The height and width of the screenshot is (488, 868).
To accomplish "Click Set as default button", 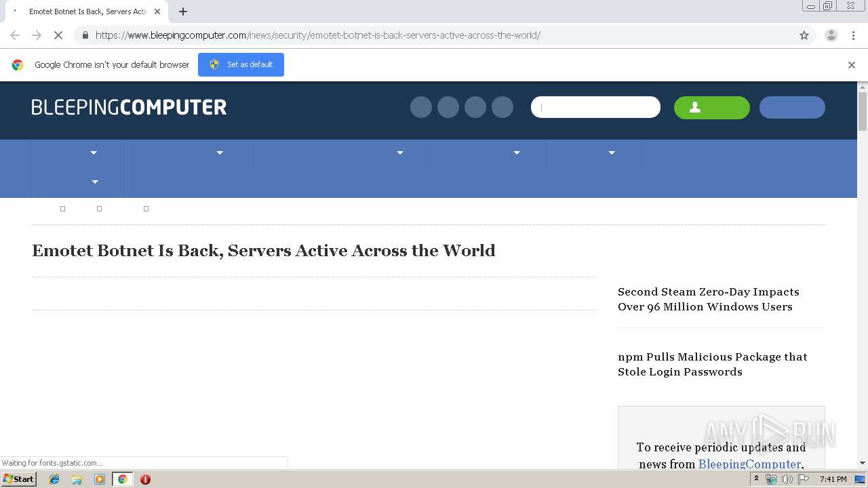I will [x=241, y=64].
